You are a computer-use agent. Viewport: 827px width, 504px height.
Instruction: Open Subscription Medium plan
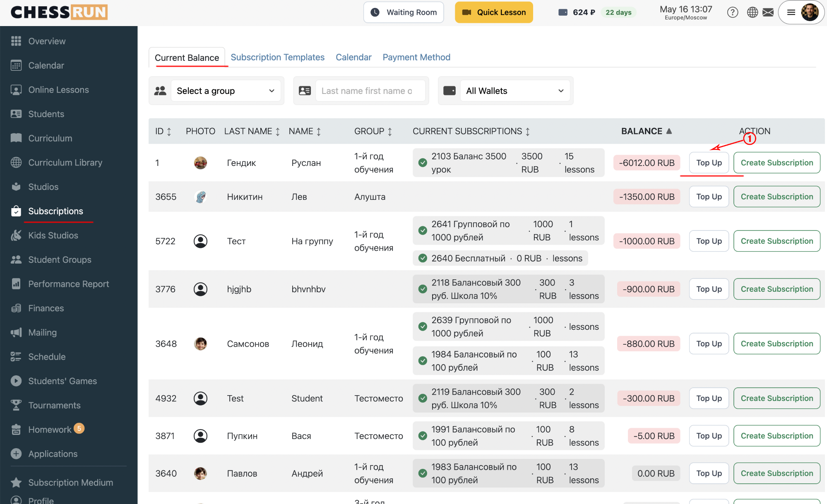point(70,482)
